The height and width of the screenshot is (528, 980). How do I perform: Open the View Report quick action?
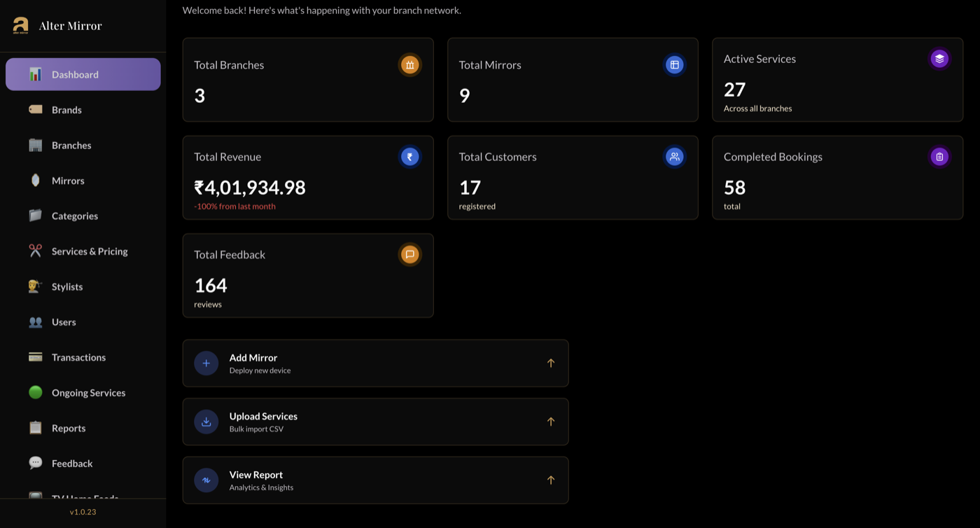[x=376, y=480]
